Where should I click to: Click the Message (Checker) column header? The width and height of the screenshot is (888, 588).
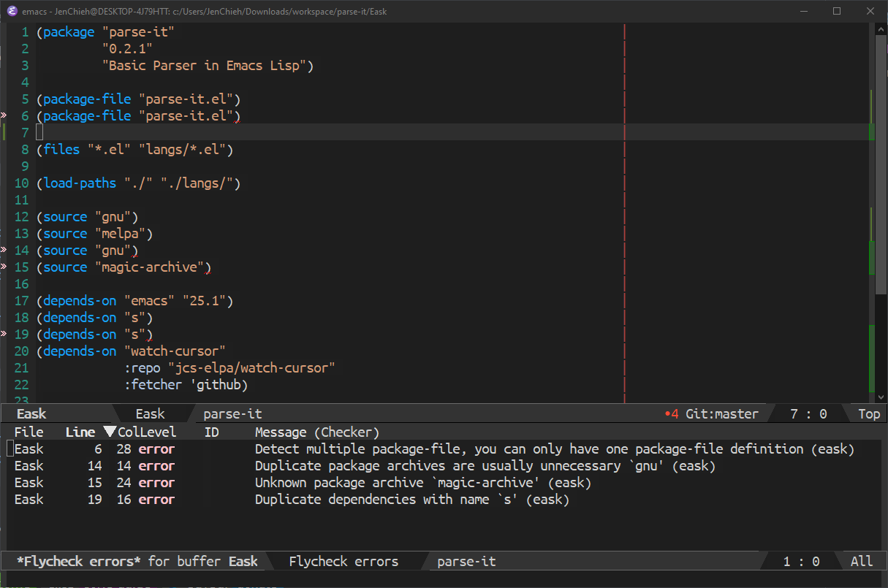click(x=317, y=432)
